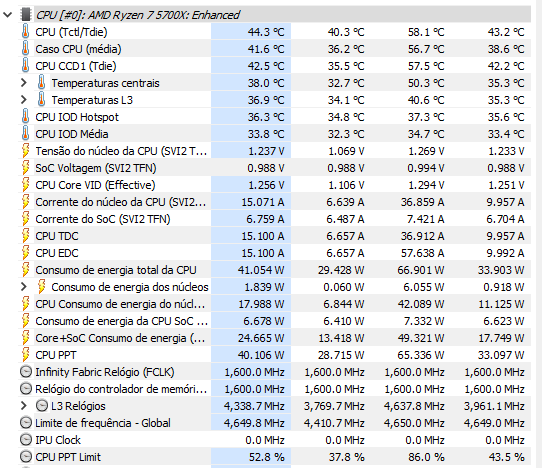Image resolution: width=542 pixels, height=468 pixels.
Task: Select the CPU Core VID (Effective) row
Action: (274, 185)
